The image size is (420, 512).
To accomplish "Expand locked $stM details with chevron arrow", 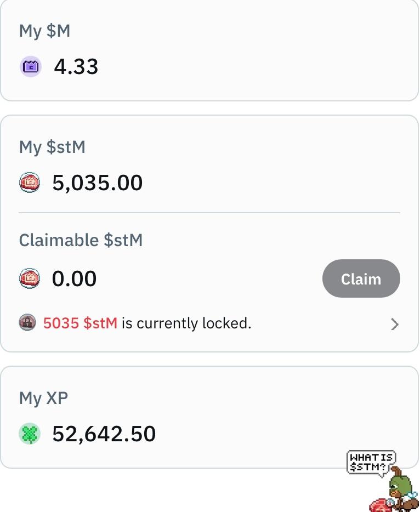I will [x=394, y=325].
